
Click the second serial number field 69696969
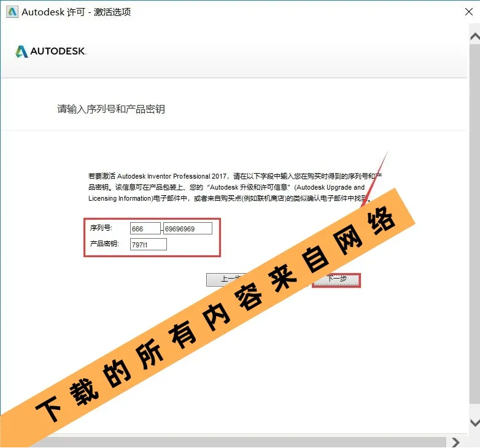pos(188,228)
